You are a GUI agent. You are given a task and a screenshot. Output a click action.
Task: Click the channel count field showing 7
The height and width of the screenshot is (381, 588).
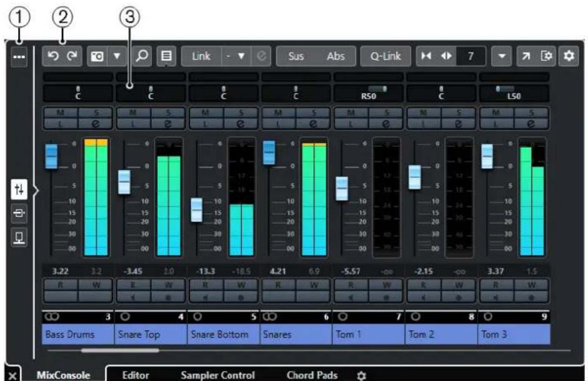tap(471, 56)
